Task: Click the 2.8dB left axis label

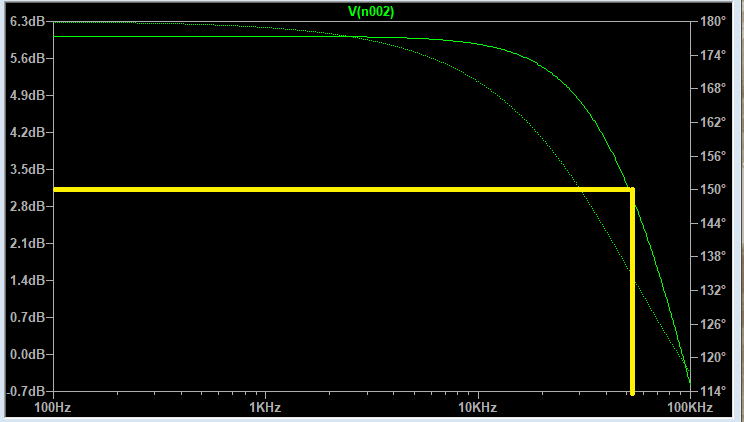Action: point(28,206)
